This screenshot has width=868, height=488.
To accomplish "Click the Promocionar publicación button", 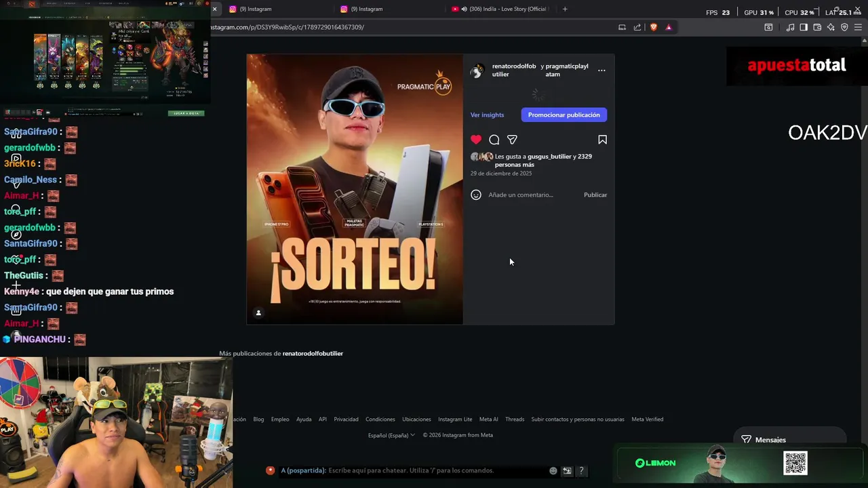I will (564, 115).
